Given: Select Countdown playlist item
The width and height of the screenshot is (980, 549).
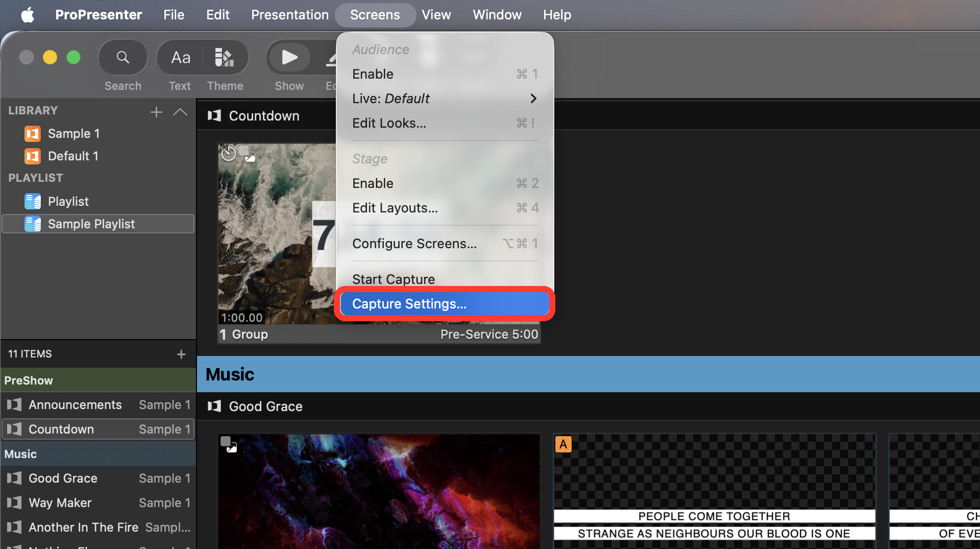Looking at the screenshot, I should (98, 429).
